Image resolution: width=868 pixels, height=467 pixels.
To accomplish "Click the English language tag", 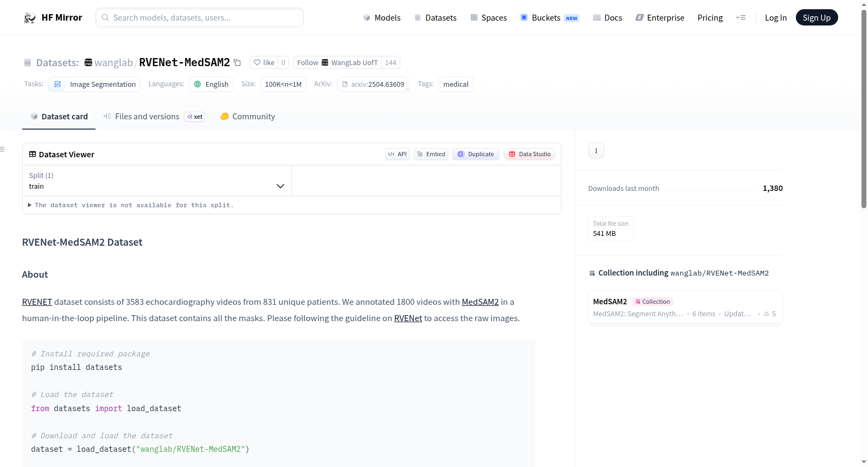I will tap(211, 84).
